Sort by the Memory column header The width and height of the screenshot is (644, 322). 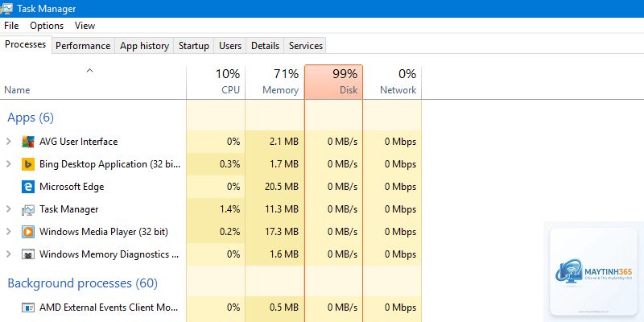(275, 82)
